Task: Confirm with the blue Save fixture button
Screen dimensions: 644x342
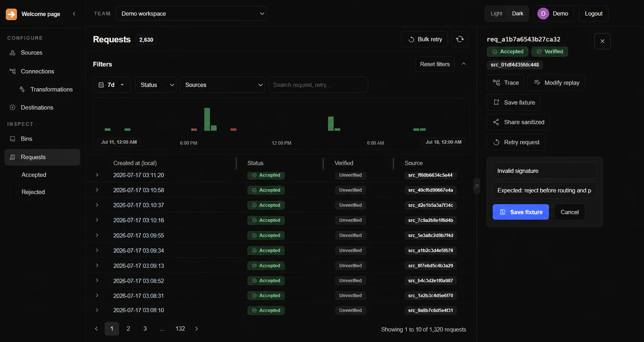Action: tap(521, 212)
